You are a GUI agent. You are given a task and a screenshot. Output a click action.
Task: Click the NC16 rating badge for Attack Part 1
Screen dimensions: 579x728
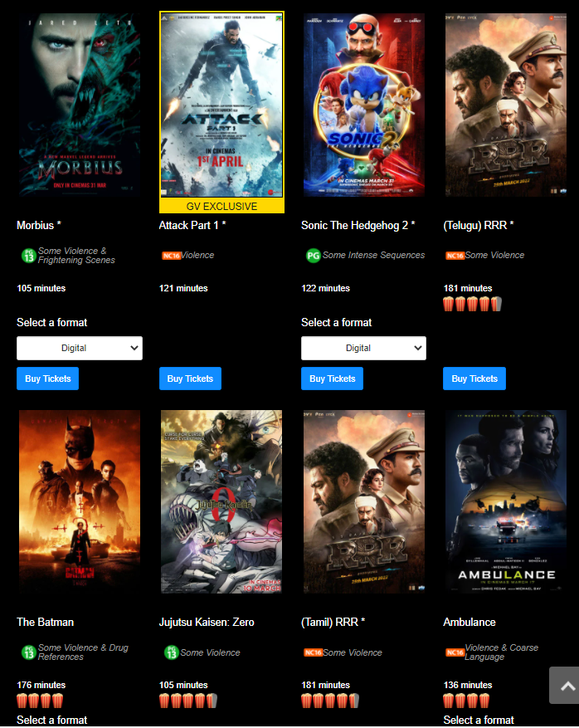[171, 256]
